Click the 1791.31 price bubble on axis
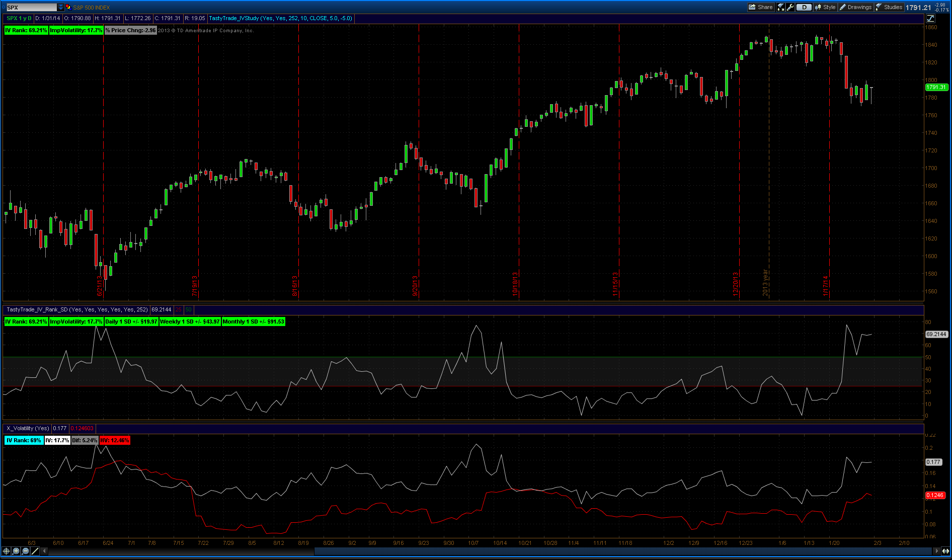Screen dimensions: 952x560 point(936,87)
